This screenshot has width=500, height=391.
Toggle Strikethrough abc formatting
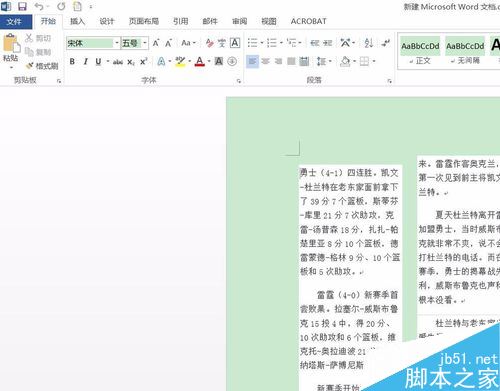pyautogui.click(x=118, y=62)
